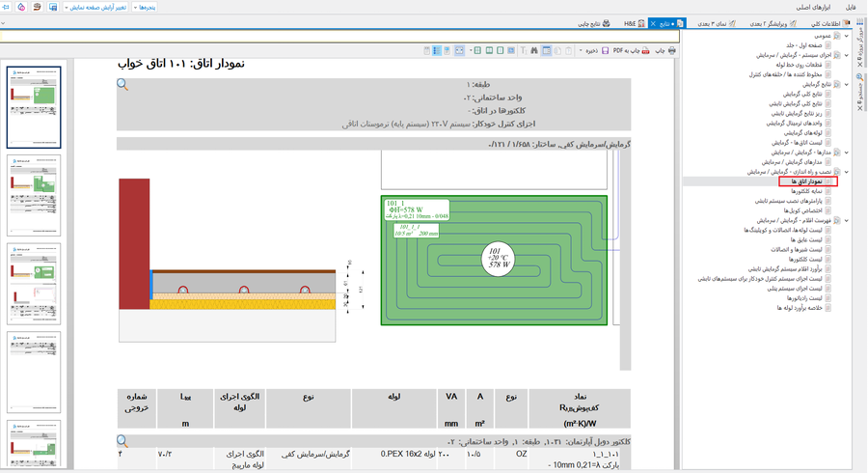
Task: Click the magnifier icon in room header
Action: coord(122,85)
